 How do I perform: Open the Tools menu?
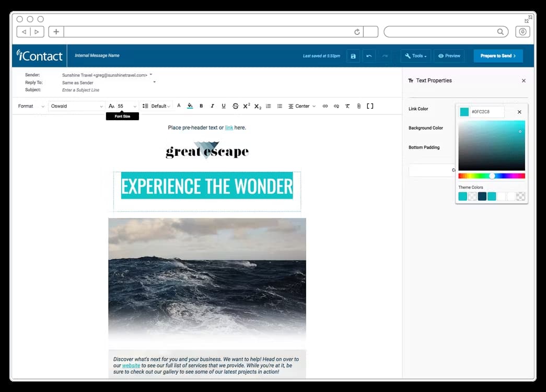click(x=416, y=56)
